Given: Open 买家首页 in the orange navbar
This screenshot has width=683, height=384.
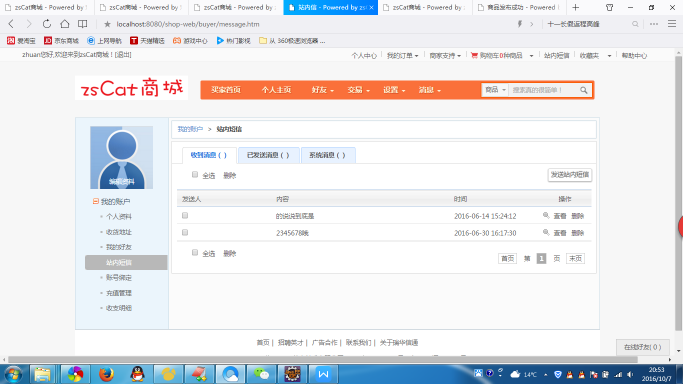Looking at the screenshot, I should click(x=226, y=90).
